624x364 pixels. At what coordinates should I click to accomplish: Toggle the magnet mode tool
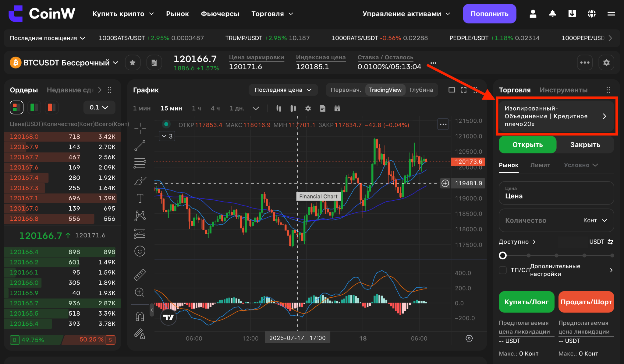pos(140,317)
